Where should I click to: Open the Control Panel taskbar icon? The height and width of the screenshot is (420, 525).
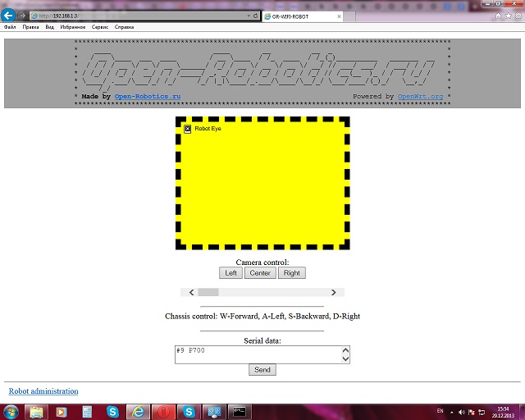pos(214,412)
